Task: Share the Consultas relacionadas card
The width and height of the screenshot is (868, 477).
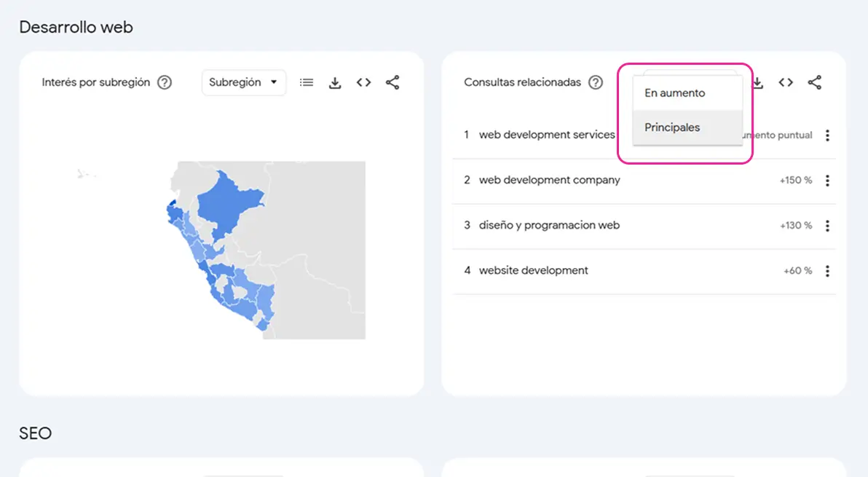Action: click(x=814, y=82)
